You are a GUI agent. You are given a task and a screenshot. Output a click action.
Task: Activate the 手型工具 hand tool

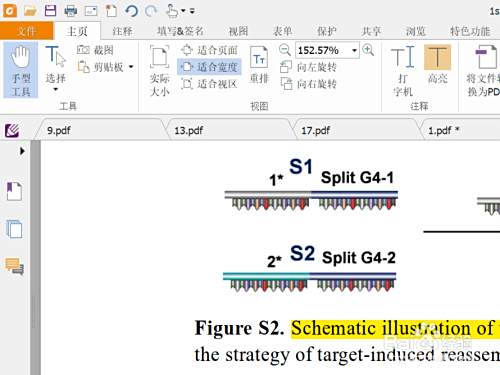tap(21, 70)
